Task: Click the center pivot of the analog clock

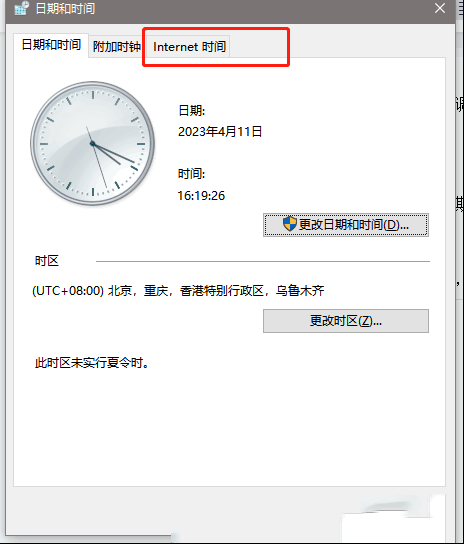Action: click(x=92, y=143)
